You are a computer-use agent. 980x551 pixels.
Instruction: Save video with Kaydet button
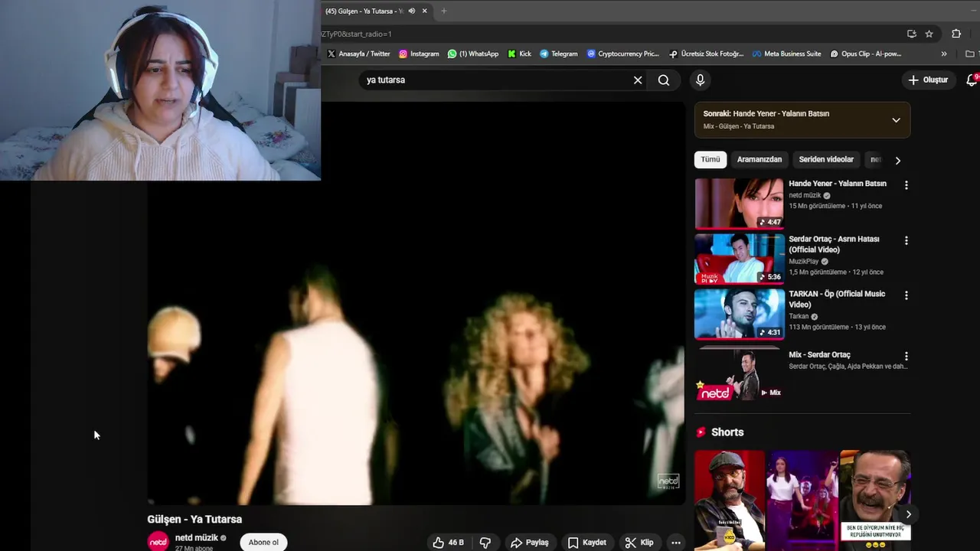tap(587, 543)
